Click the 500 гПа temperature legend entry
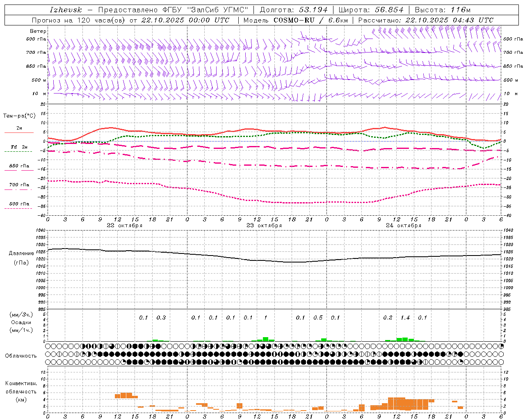525x420 pixels. pos(19,204)
